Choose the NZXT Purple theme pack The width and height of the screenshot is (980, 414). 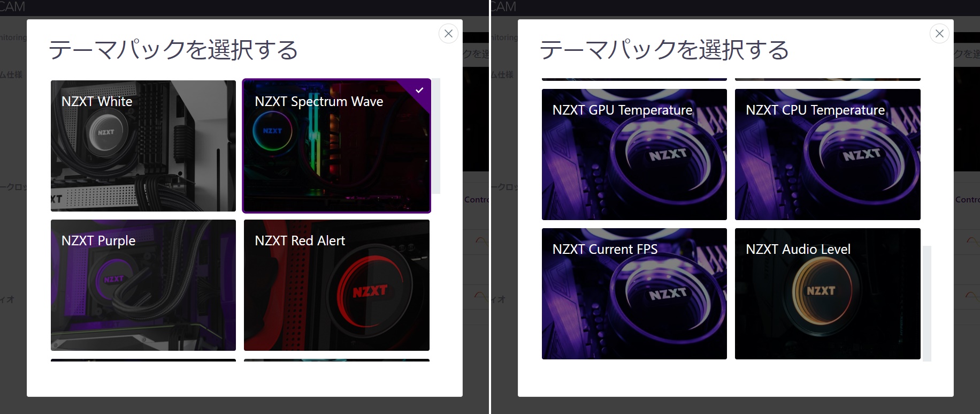(143, 285)
